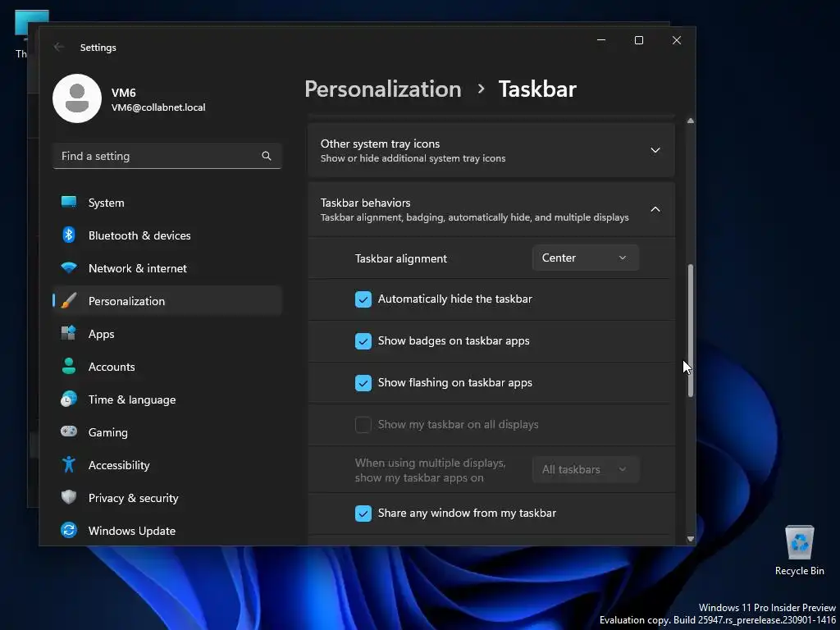The height and width of the screenshot is (630, 840).
Task: Uncheck Show flashing on taskbar apps
Action: (x=363, y=383)
